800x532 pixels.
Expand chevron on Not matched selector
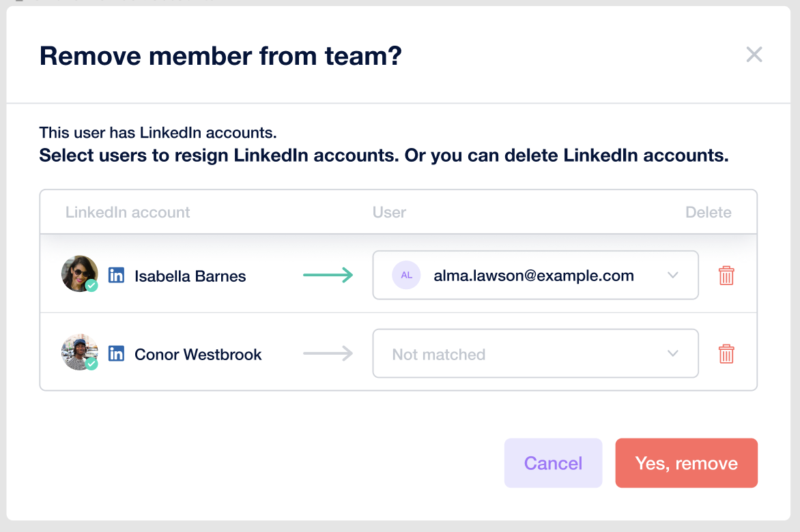point(673,353)
